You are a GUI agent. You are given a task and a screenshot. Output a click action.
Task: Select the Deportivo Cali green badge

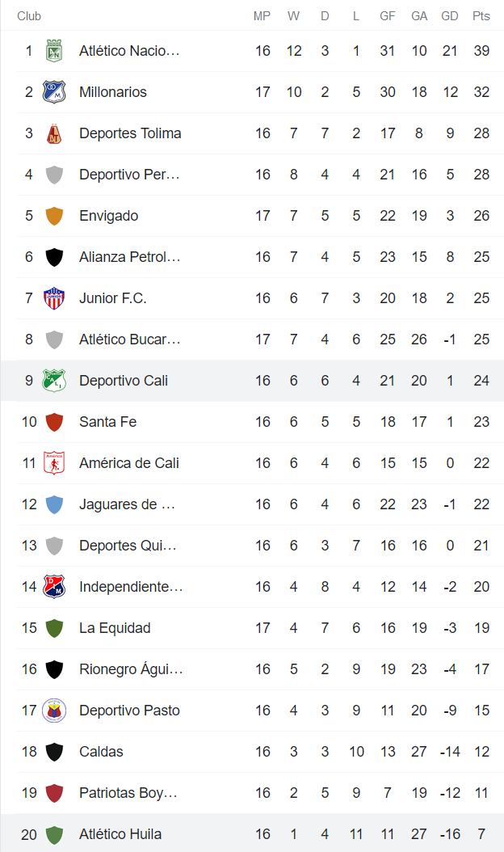tap(55, 380)
